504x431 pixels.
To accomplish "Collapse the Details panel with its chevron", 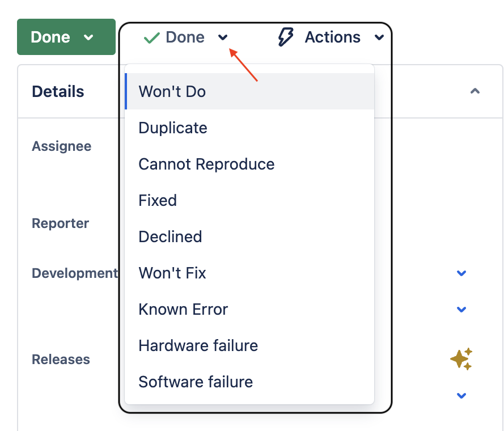I will click(x=475, y=91).
